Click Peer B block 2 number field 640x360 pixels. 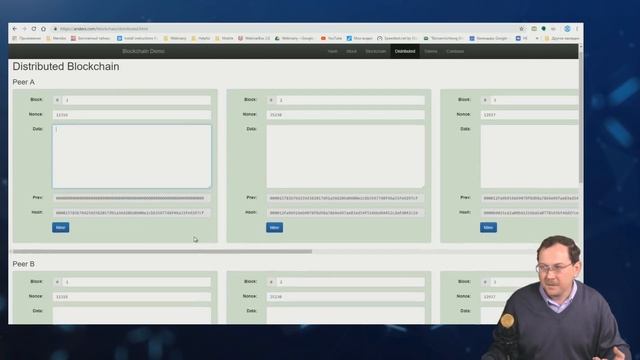click(351, 282)
